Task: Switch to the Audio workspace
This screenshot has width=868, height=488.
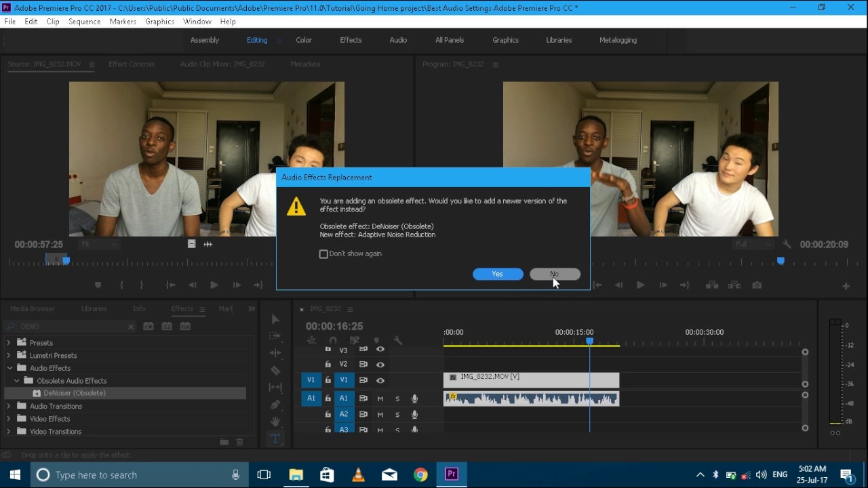Action: tap(398, 40)
